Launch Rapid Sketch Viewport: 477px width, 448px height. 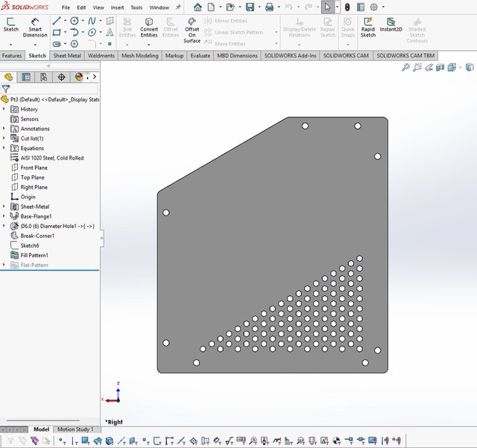(367, 28)
